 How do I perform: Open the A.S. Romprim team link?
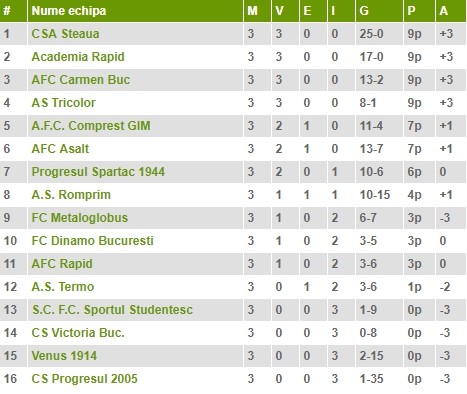pyautogui.click(x=71, y=195)
